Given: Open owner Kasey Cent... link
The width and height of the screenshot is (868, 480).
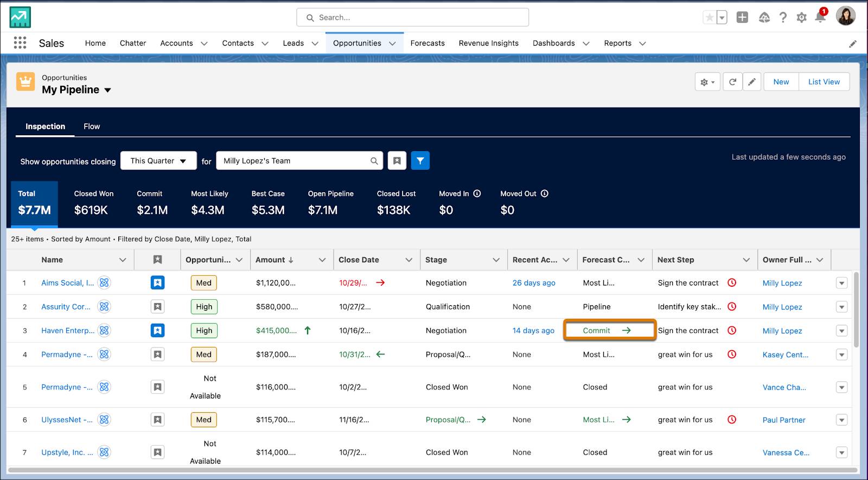Looking at the screenshot, I should point(786,355).
